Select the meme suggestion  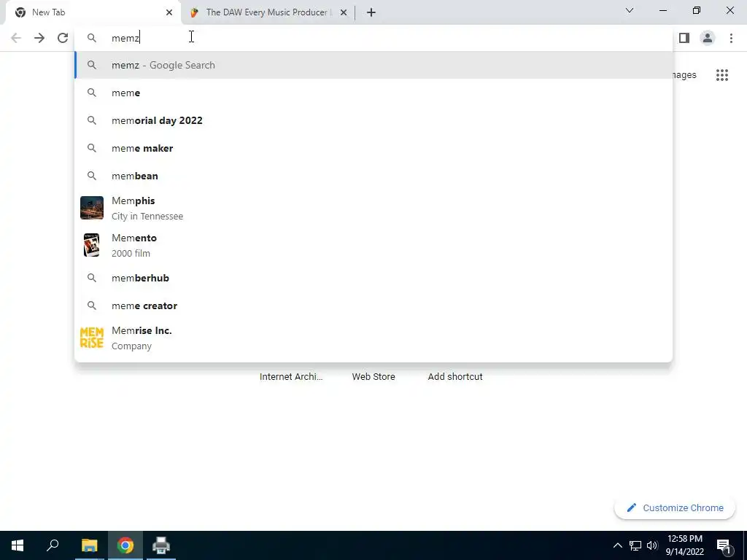(373, 93)
